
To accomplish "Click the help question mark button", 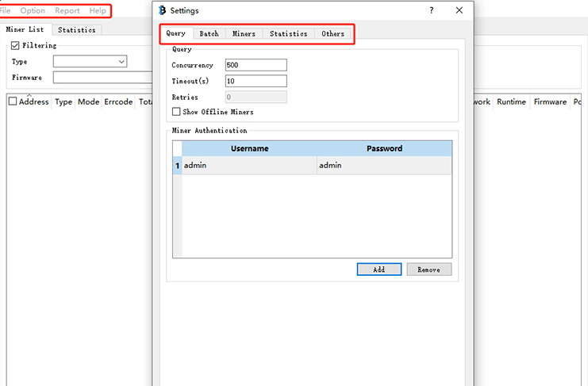I will 432,10.
